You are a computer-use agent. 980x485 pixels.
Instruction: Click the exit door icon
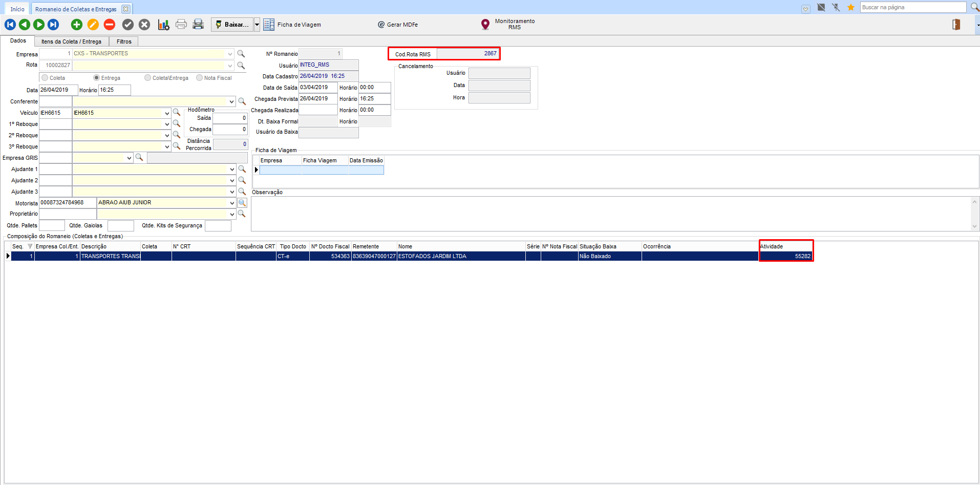[956, 25]
